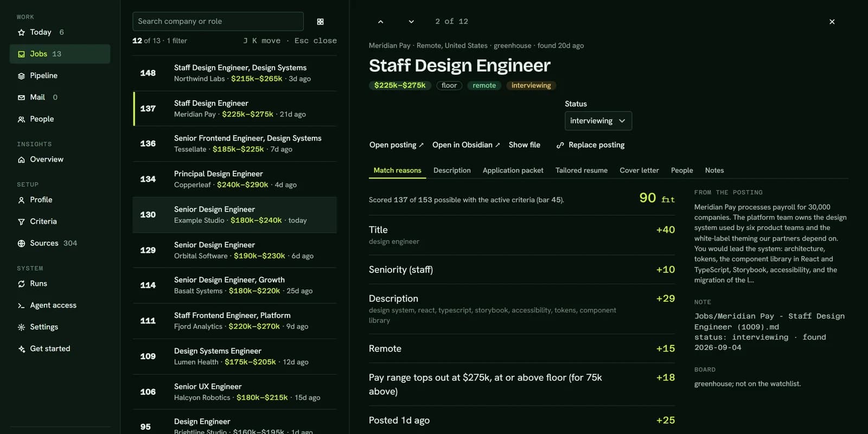Screen dimensions: 868x434
Task: Click the Posted 1d ago reason row
Action: tap(522, 420)
